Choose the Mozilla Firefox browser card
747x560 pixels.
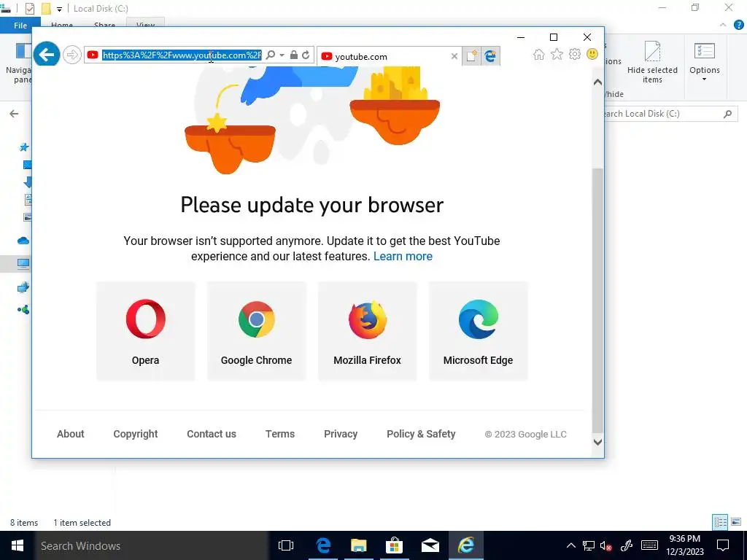368,331
